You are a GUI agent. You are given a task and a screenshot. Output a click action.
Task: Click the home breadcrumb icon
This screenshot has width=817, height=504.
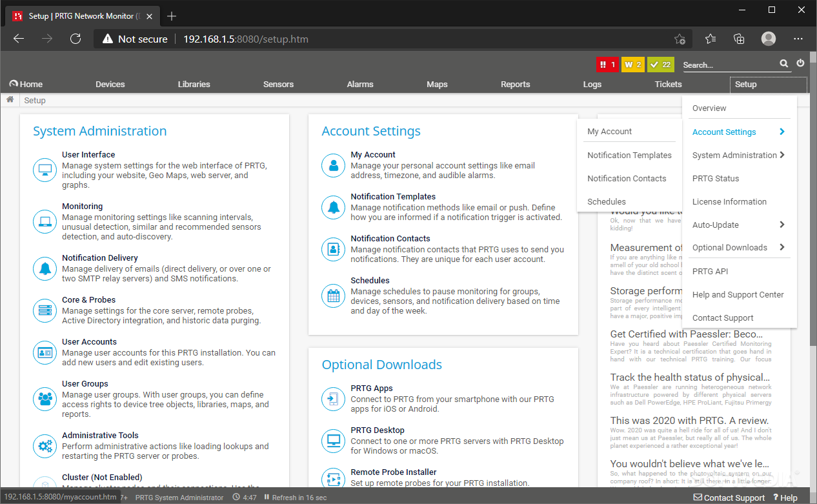point(10,100)
